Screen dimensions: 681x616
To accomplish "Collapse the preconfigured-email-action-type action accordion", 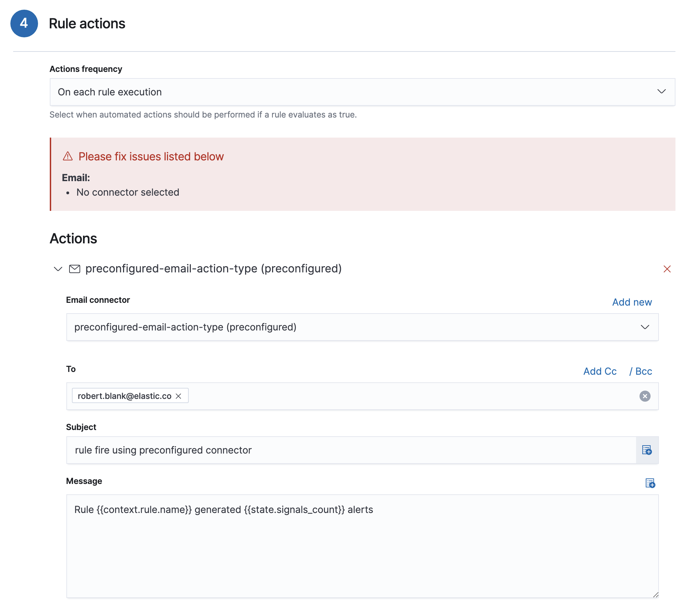I will pos(58,269).
